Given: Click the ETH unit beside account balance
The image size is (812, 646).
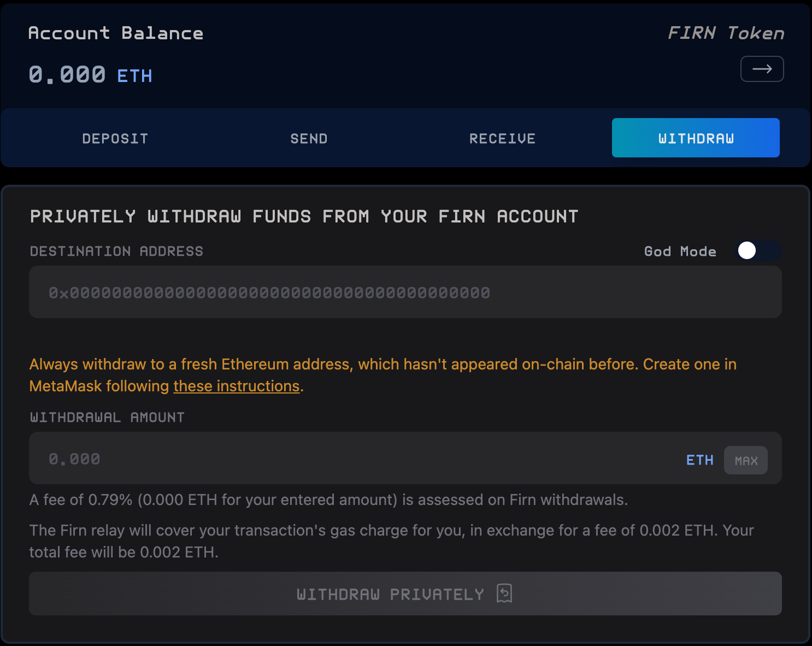Looking at the screenshot, I should tap(134, 76).
